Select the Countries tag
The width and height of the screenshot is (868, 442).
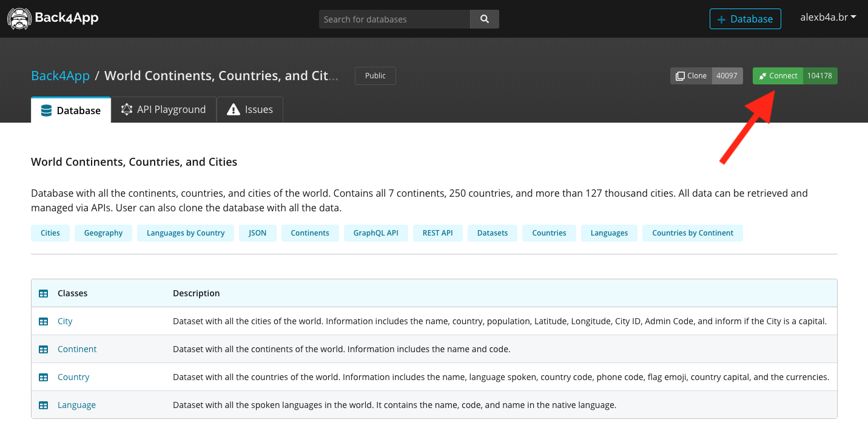[550, 233]
